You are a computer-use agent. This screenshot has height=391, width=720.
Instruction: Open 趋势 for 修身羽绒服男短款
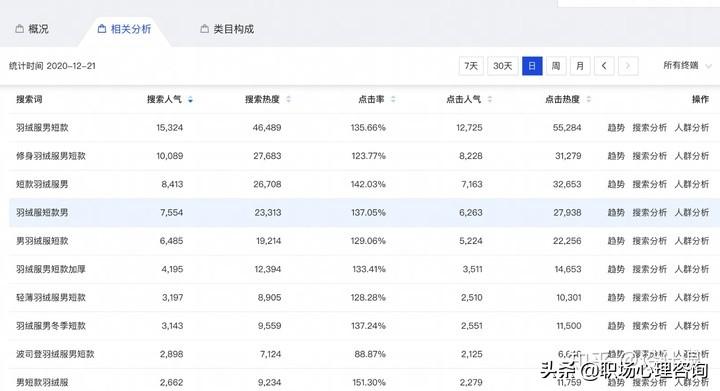[616, 156]
